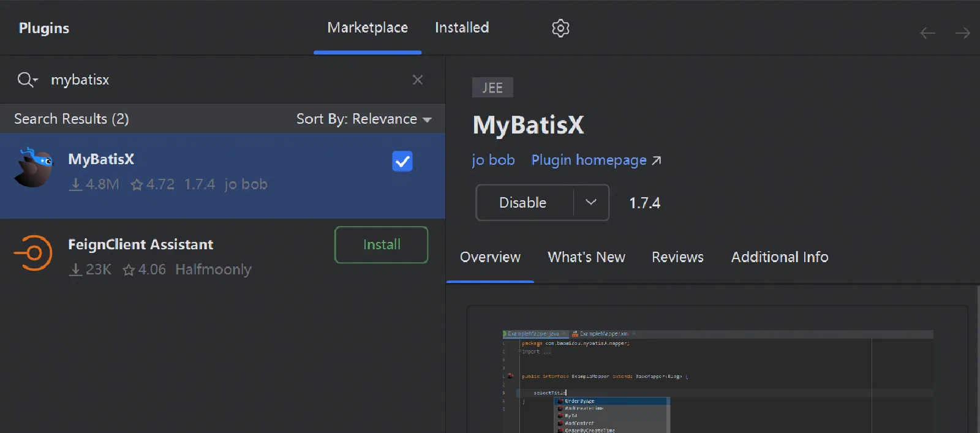Open the Sort By Relevance dropdown
Viewport: 980px width, 433px height.
tap(364, 119)
